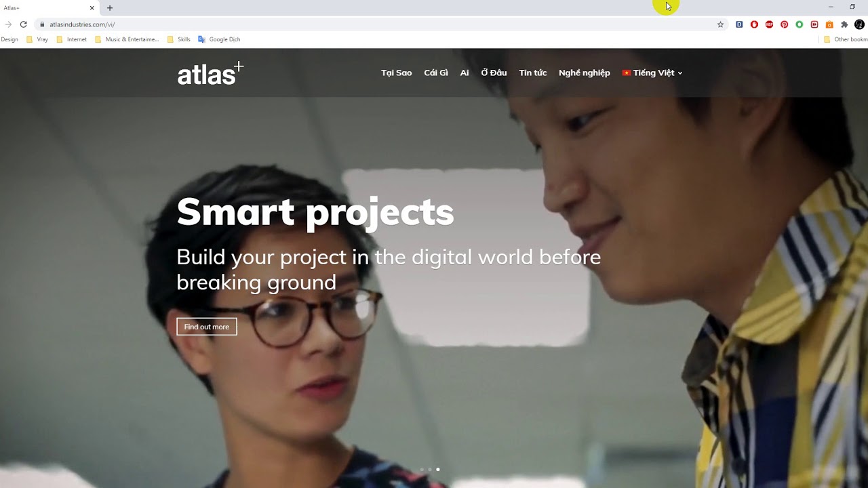Open the Nghề nghiệp careers link
Image resolution: width=868 pixels, height=488 pixels.
click(584, 73)
